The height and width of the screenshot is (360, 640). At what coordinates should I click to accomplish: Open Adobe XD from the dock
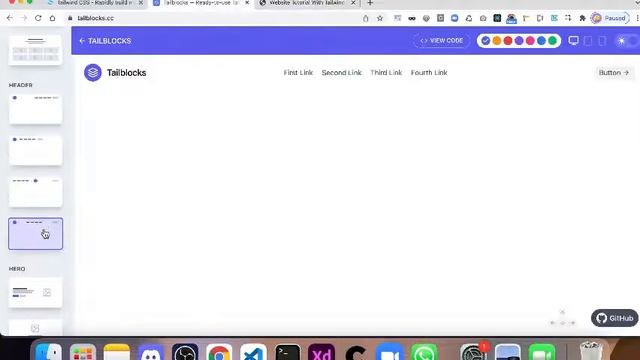pyautogui.click(x=322, y=352)
